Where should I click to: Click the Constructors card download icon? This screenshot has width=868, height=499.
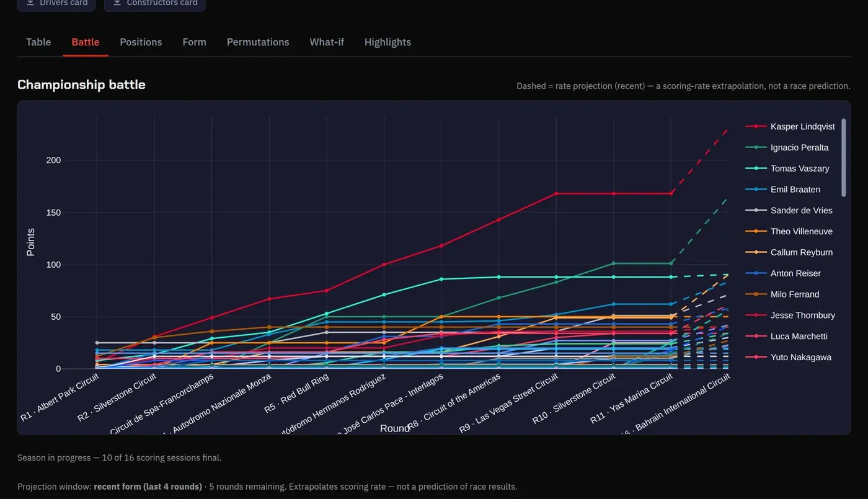click(117, 3)
